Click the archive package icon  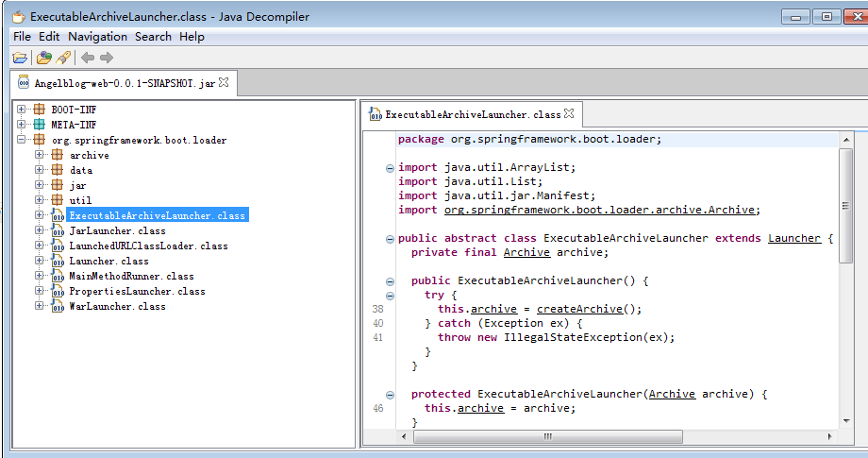coord(58,155)
